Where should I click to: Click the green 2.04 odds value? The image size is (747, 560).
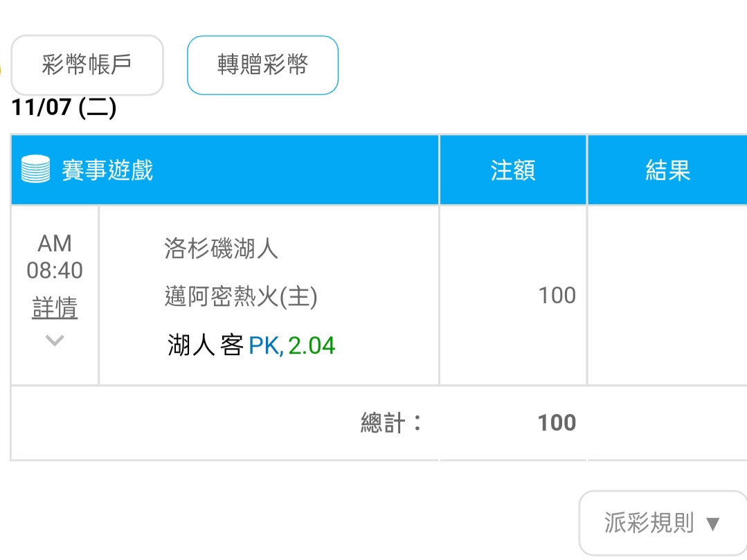pos(312,345)
